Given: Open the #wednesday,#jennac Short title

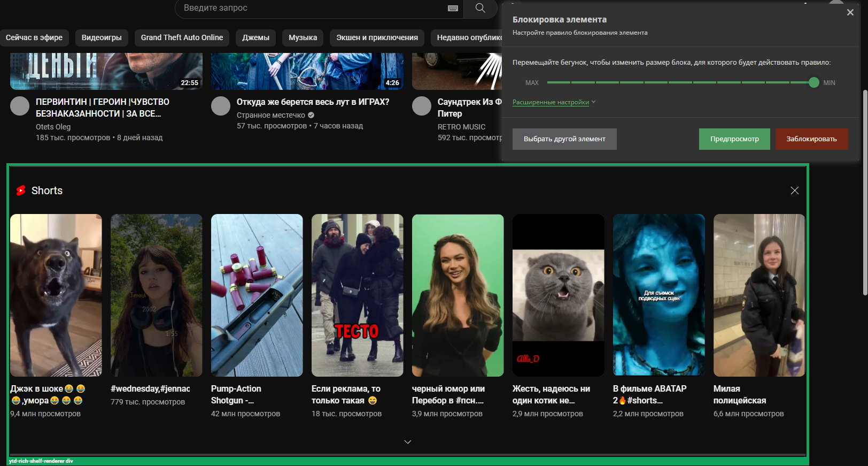Looking at the screenshot, I should point(150,388).
